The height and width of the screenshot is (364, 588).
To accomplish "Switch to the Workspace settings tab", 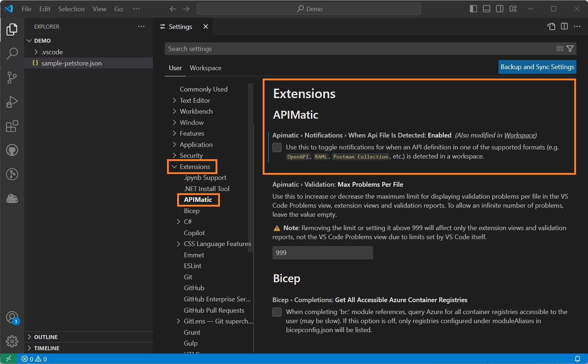I will coord(205,68).
